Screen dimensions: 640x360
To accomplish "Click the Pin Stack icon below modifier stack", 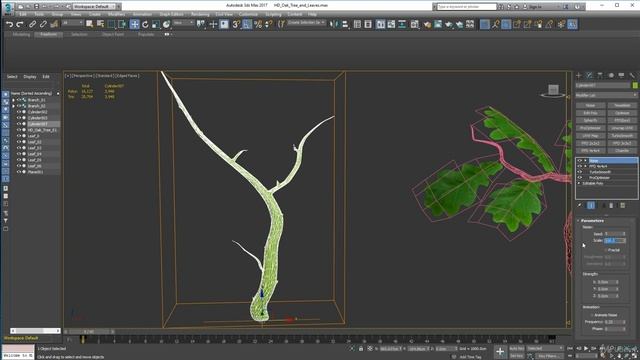I will tap(580, 205).
